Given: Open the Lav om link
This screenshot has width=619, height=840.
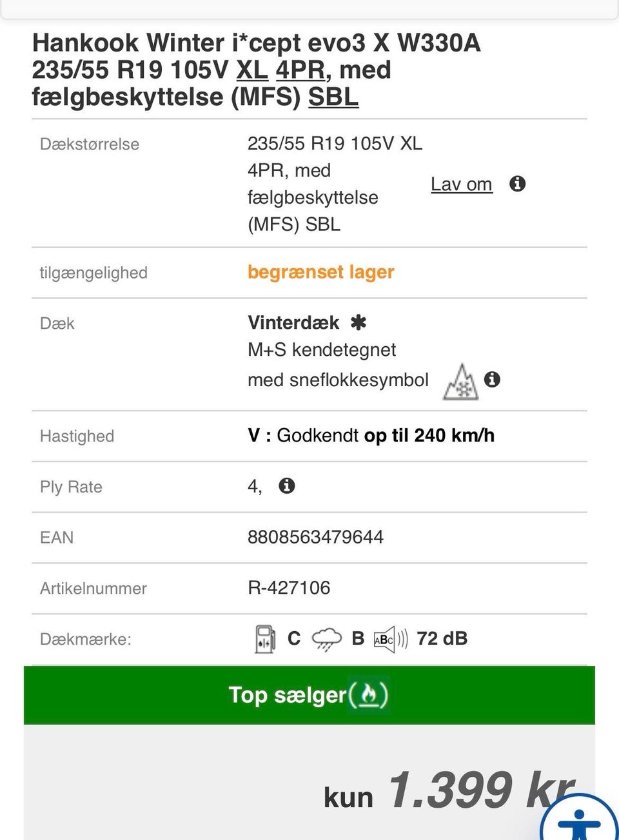Looking at the screenshot, I should 461,184.
